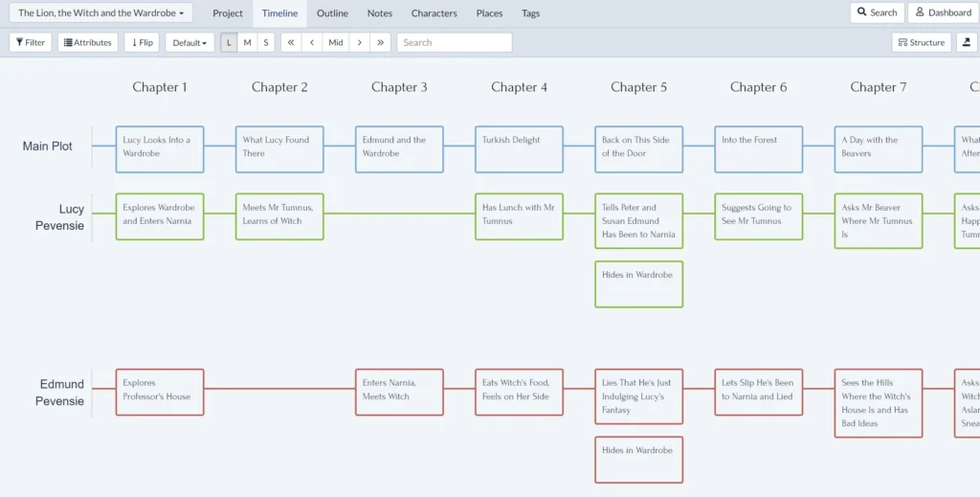This screenshot has height=497, width=980.
Task: Jump to timeline middle with Mid
Action: 336,42
